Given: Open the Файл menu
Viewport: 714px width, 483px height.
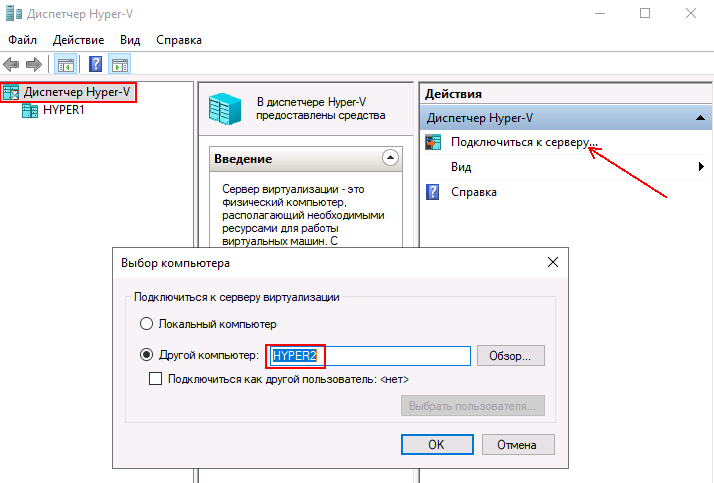Looking at the screenshot, I should pyautogui.click(x=22, y=40).
